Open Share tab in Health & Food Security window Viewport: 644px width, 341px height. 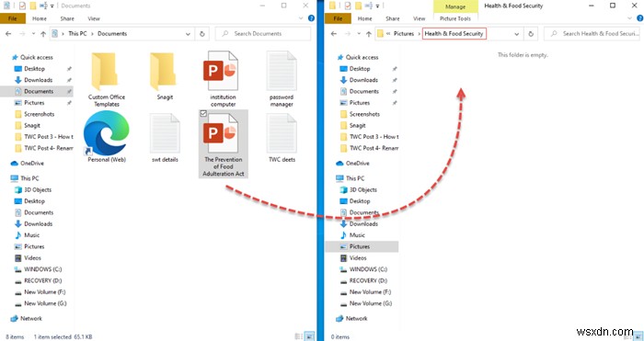tap(393, 18)
